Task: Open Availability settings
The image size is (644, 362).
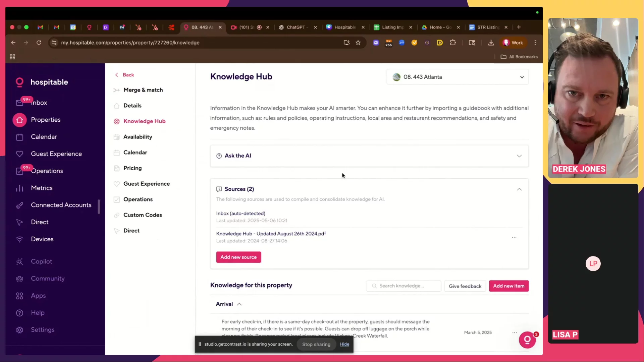Action: pos(138,137)
